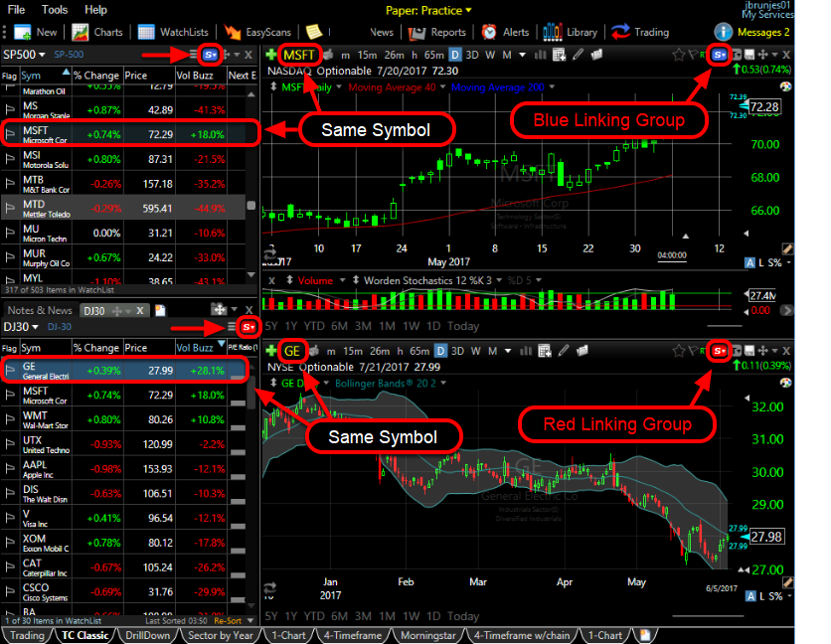Switch to the Notes & News tab
Viewport: 831px width, 644px height.
pos(40,310)
